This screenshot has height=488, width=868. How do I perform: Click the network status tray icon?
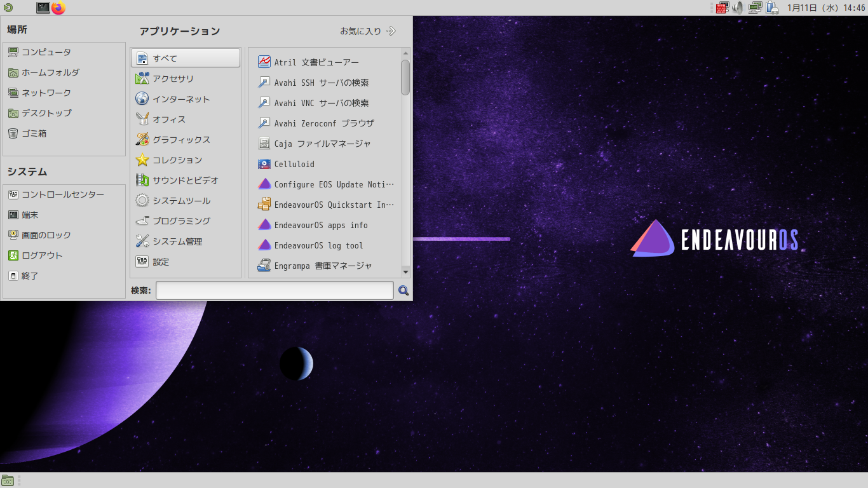pos(755,8)
